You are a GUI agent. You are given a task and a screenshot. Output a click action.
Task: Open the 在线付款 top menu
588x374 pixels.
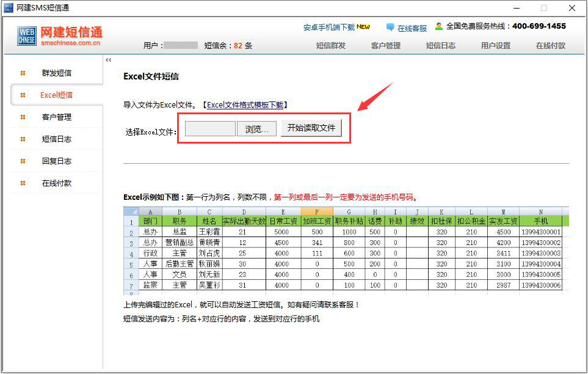click(x=550, y=46)
